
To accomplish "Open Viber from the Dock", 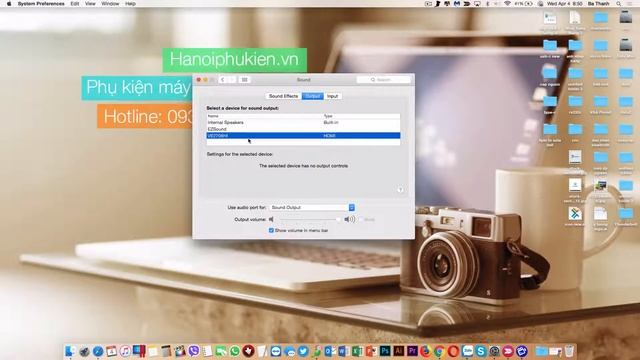I will click(194, 351).
